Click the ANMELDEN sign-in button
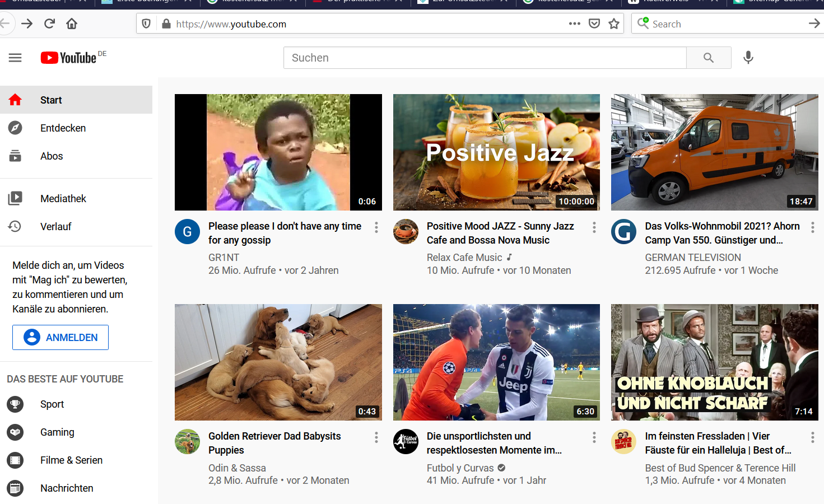This screenshot has width=824, height=504. coord(60,337)
